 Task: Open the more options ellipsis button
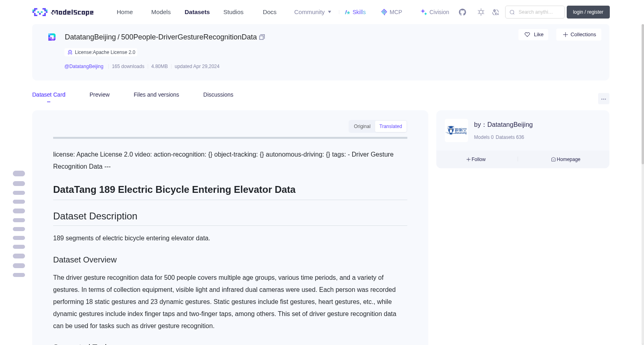point(603,99)
